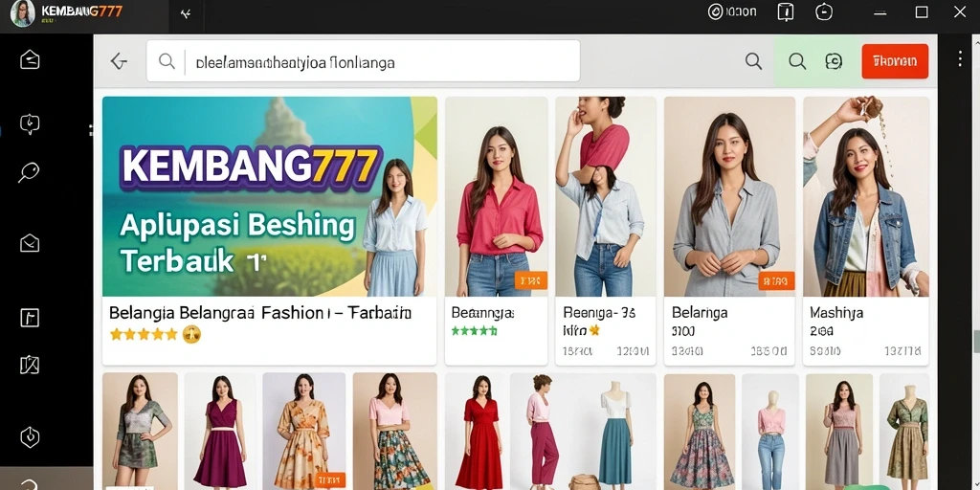Open pink top with gray skirt thumbnail
Screen dimensions: 980x490
839,432
